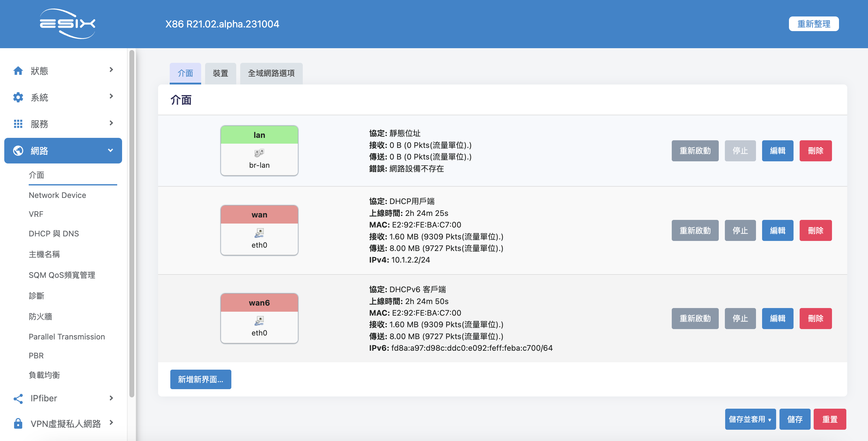Click the 介面 section heading

pos(181,100)
